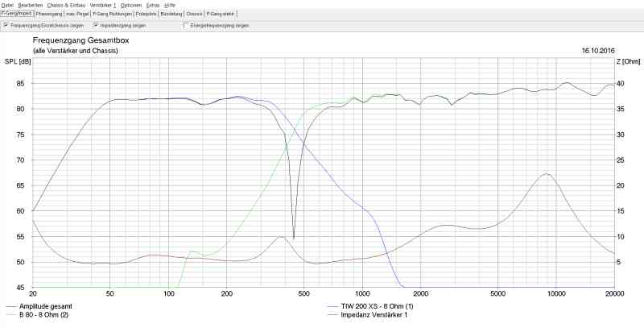Open the Bearbeiten menu

coord(31,6)
